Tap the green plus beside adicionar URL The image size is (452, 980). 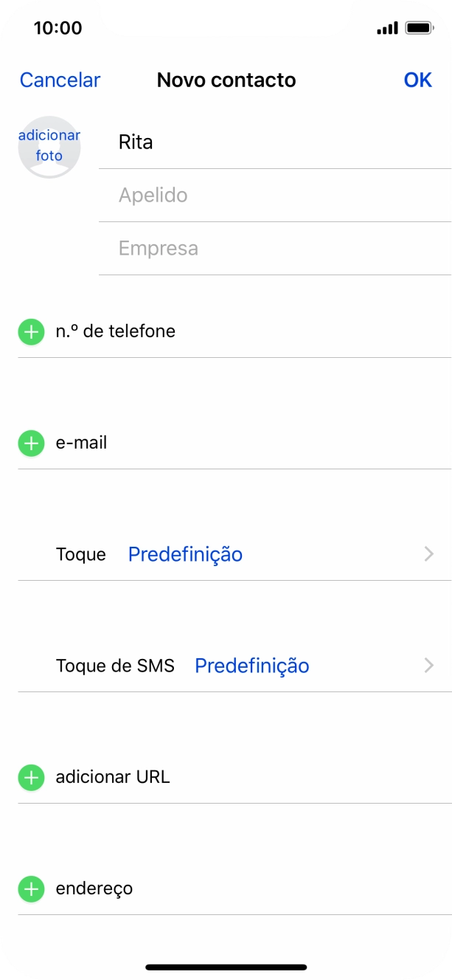click(30, 777)
